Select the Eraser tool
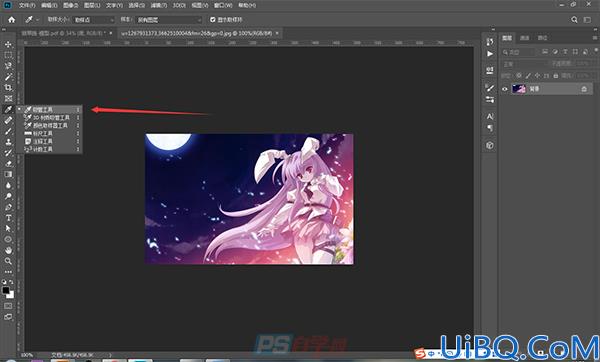The width and height of the screenshot is (600, 362). click(8, 163)
